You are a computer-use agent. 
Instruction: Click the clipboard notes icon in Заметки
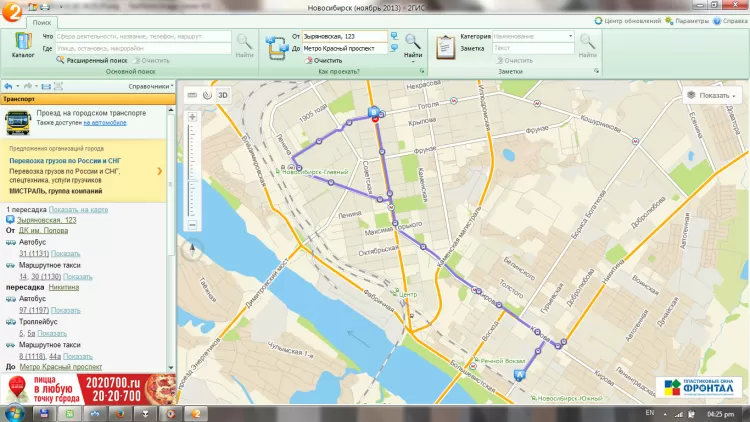coord(445,48)
